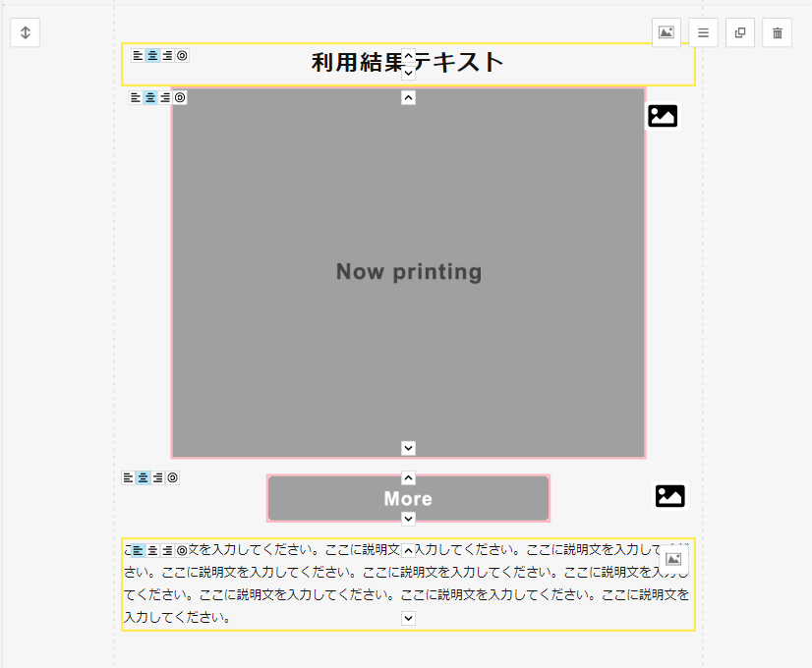This screenshot has width=812, height=668.
Task: Set heading text to align left
Action: coord(138,56)
